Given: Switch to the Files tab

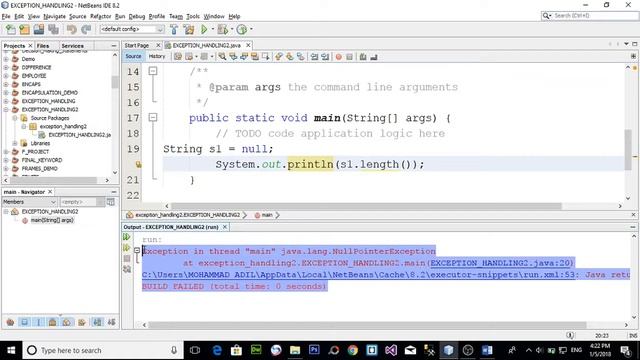Looking at the screenshot, I should [x=43, y=46].
